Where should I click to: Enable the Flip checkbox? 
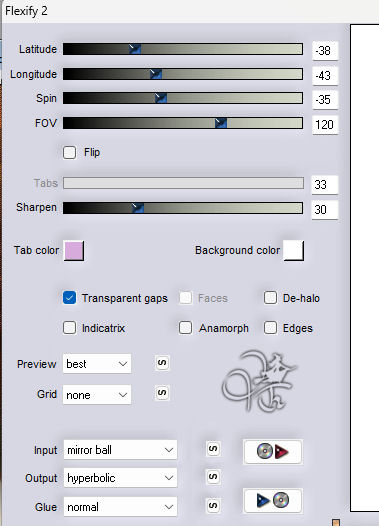click(x=69, y=152)
